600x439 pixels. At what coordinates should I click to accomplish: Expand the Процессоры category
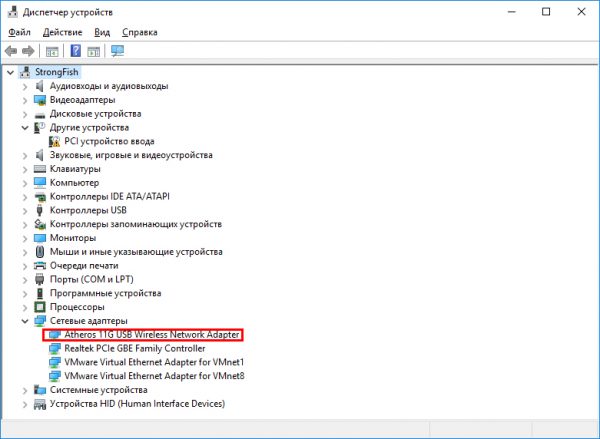(x=25, y=307)
